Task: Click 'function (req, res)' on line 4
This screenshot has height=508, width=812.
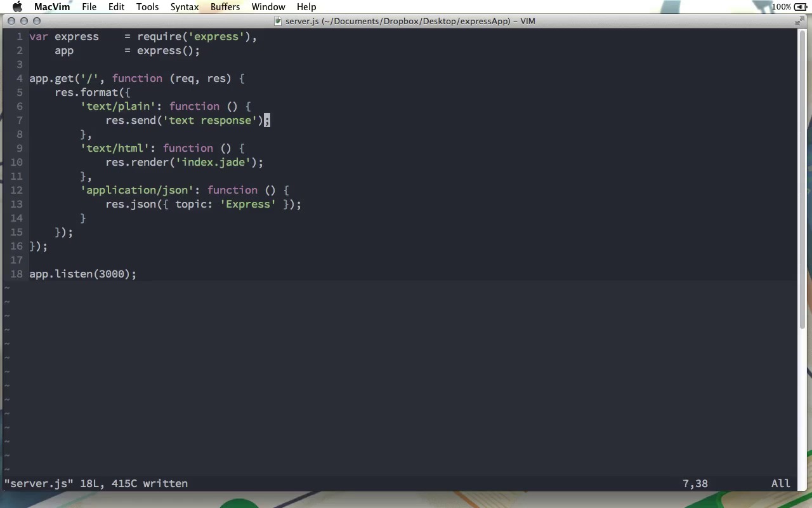Action: coord(172,79)
